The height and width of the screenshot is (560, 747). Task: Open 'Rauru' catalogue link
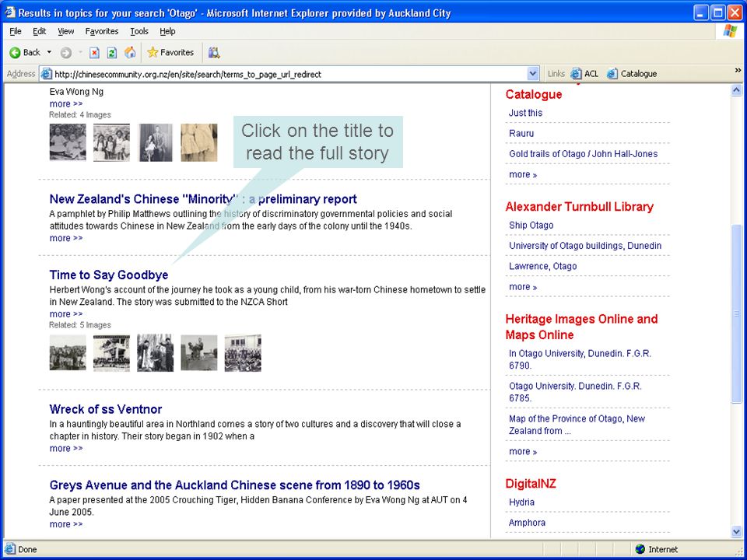pyautogui.click(x=521, y=133)
